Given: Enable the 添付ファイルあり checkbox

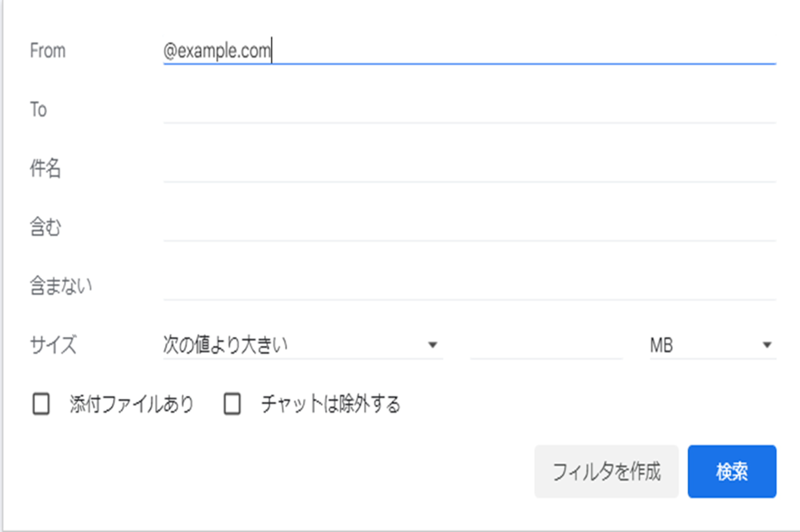Looking at the screenshot, I should pyautogui.click(x=41, y=403).
